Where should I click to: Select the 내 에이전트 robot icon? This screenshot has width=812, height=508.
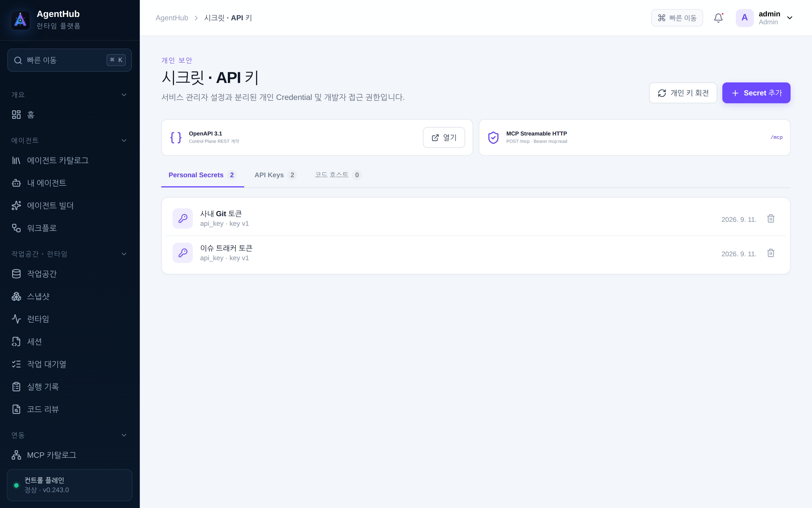click(x=16, y=183)
